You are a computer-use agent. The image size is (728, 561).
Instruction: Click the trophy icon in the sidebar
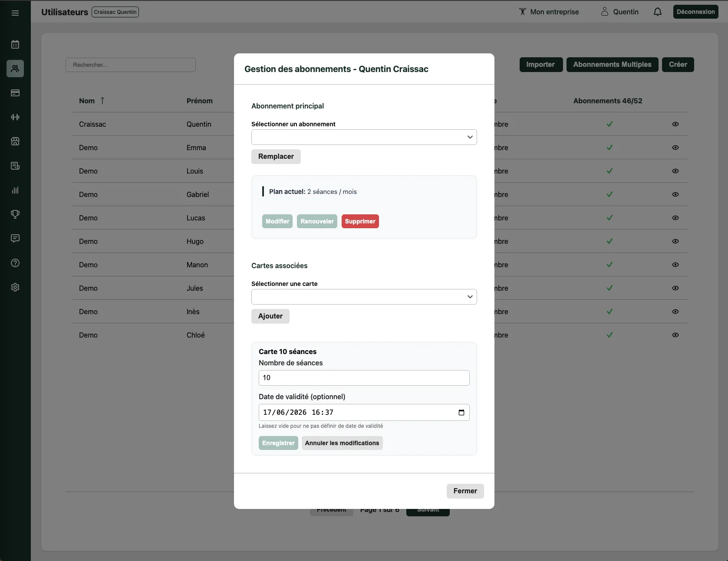pyautogui.click(x=15, y=214)
